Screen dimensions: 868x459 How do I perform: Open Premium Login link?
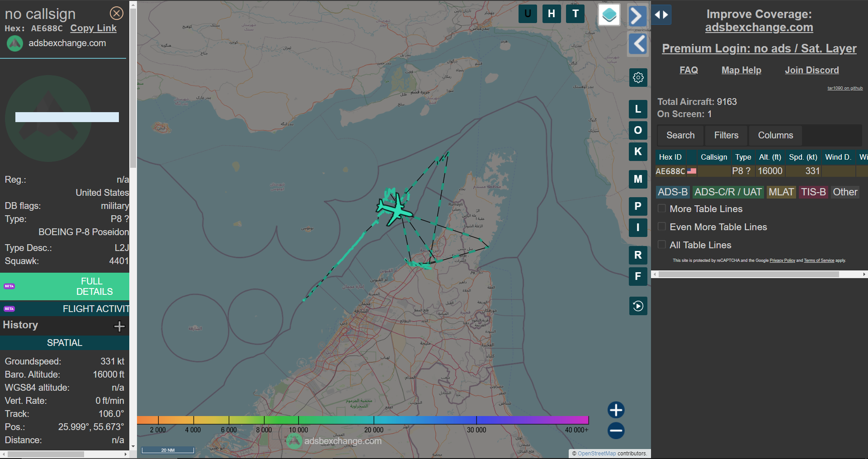759,48
